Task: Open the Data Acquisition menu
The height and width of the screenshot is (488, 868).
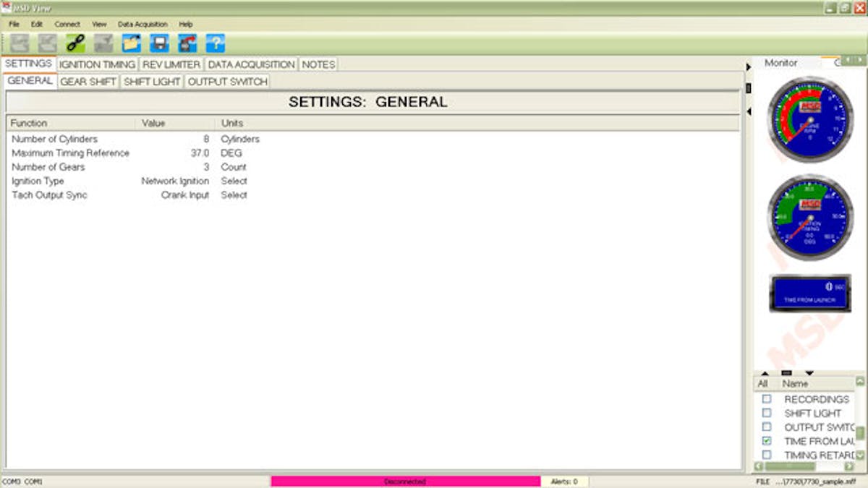Action: click(x=142, y=24)
